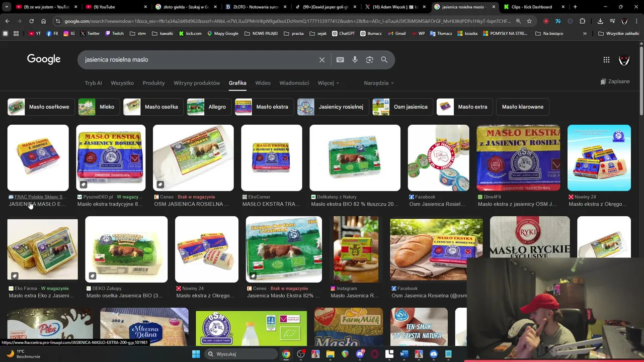Go to Google homepage via the logo

(44, 59)
